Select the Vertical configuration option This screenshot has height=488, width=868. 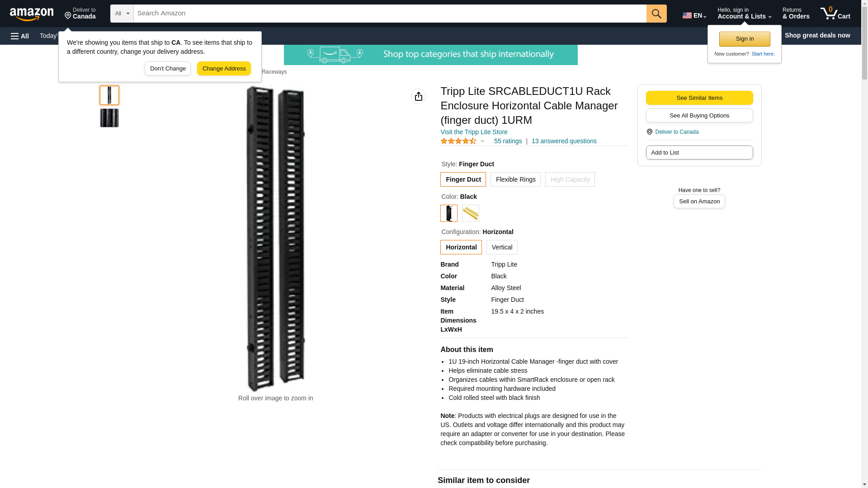tap(502, 247)
